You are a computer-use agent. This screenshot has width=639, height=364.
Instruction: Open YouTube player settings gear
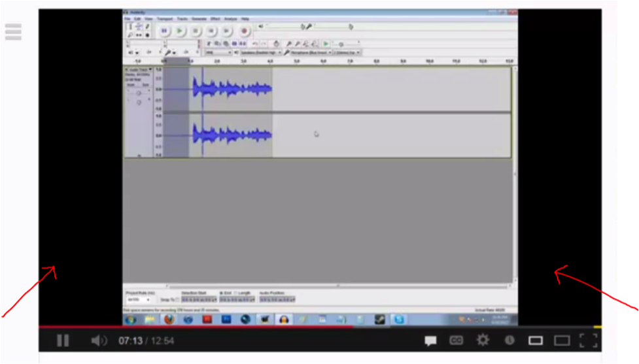click(483, 340)
